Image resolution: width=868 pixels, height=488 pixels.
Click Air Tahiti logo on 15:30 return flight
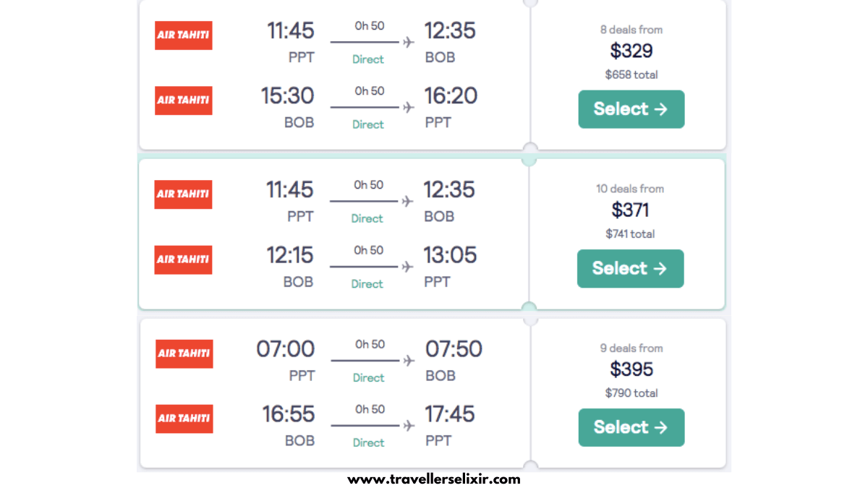184,100
